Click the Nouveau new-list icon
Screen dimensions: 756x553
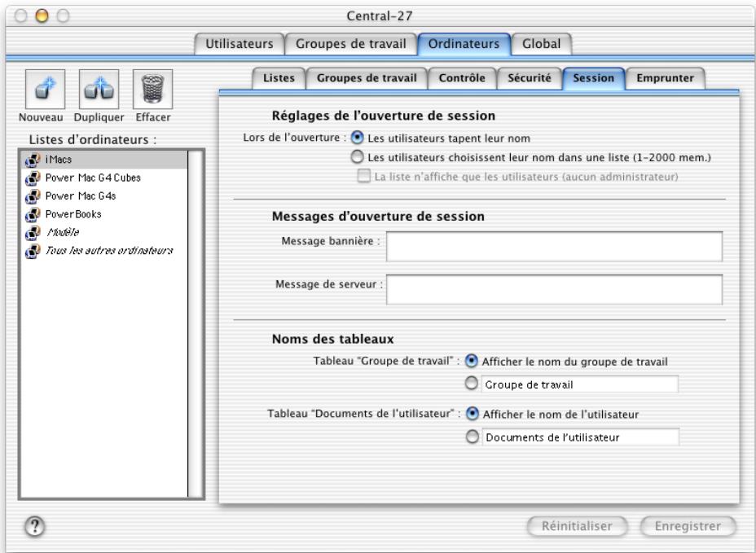point(45,90)
